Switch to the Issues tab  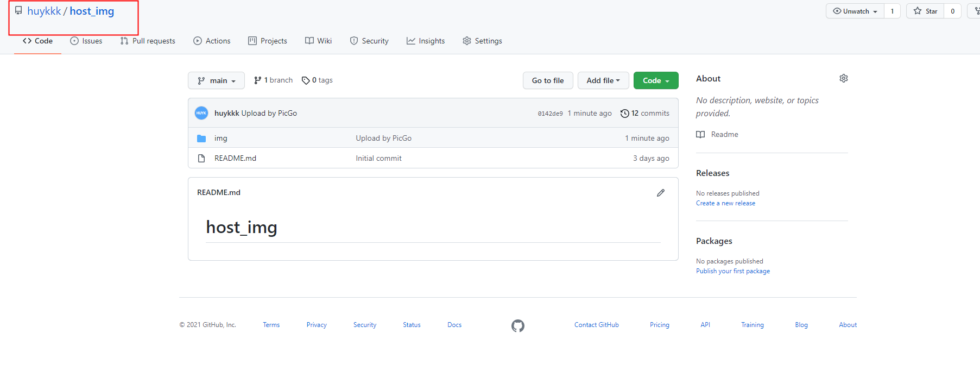[86, 41]
